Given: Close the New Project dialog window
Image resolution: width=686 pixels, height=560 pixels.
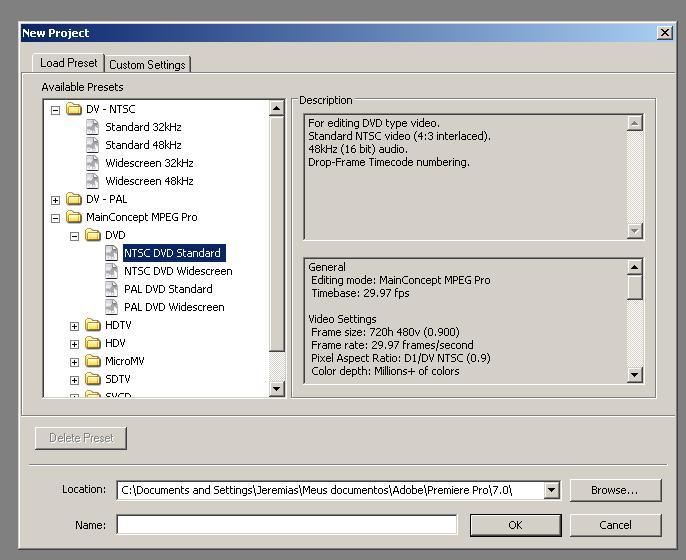Looking at the screenshot, I should (665, 33).
